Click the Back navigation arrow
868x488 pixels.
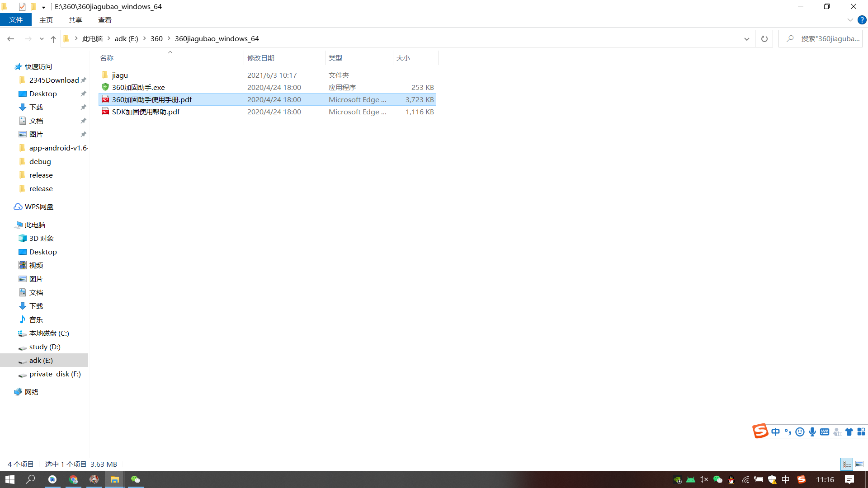pyautogui.click(x=11, y=39)
